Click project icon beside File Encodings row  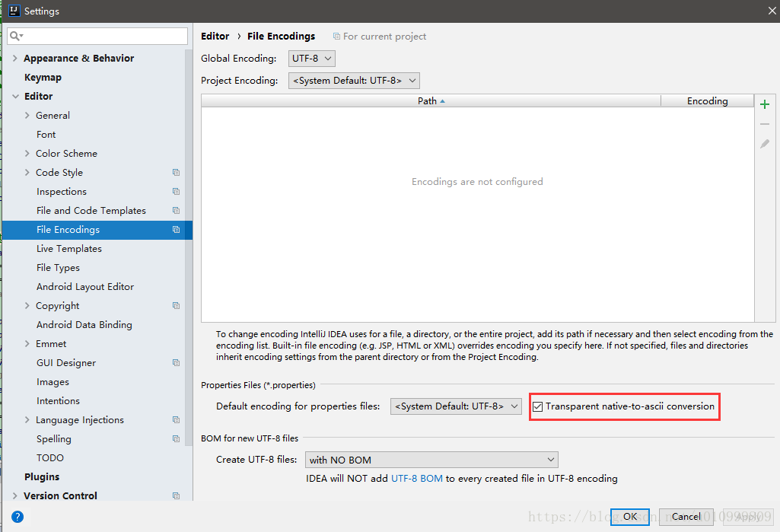click(176, 229)
